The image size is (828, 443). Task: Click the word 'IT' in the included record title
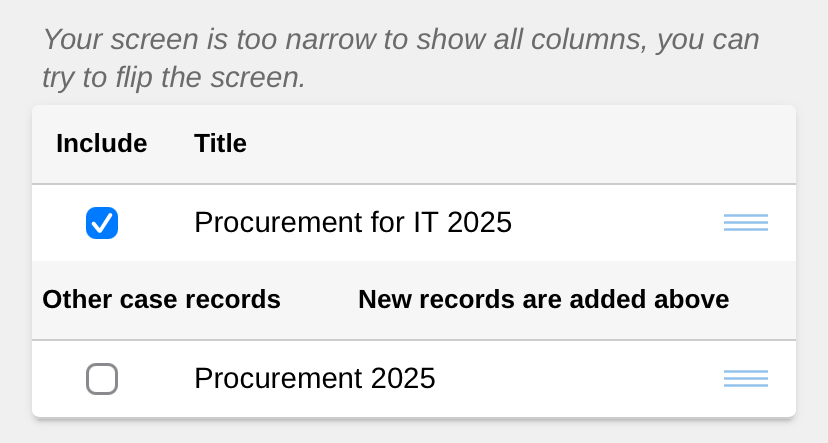point(424,222)
